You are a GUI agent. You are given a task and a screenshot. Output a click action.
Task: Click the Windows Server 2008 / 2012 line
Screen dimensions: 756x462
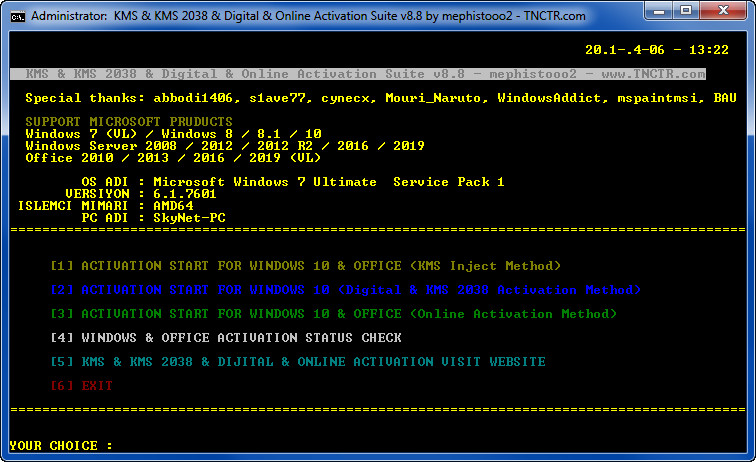pyautogui.click(x=225, y=146)
